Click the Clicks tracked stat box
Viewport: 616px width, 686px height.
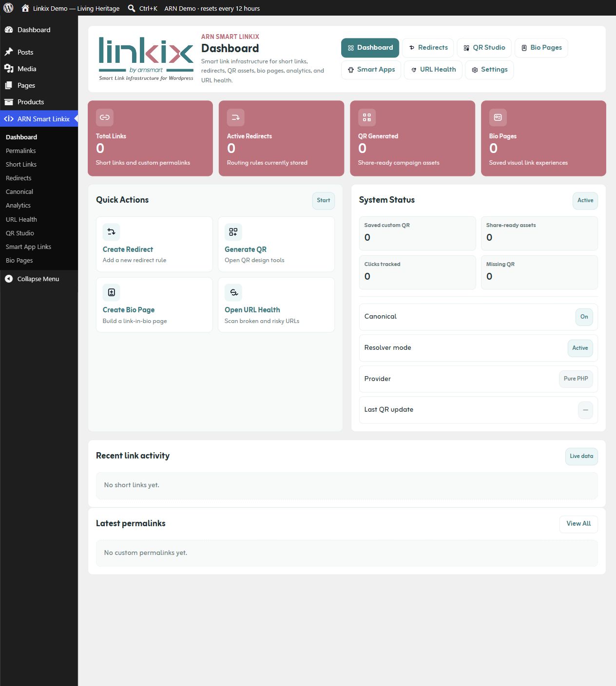(418, 272)
